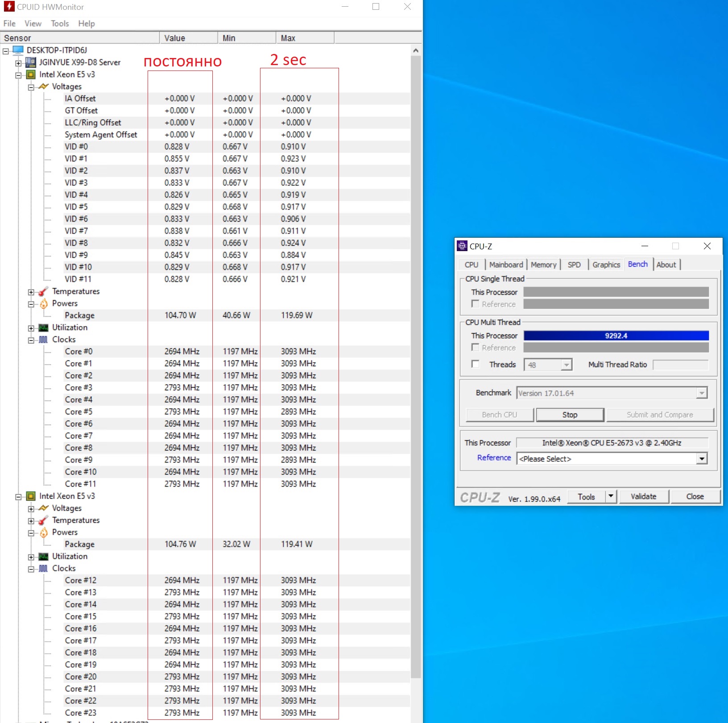Viewport: 728px width, 723px height.
Task: Click the CPU-Z chip icon in its title bar
Action: click(x=462, y=246)
